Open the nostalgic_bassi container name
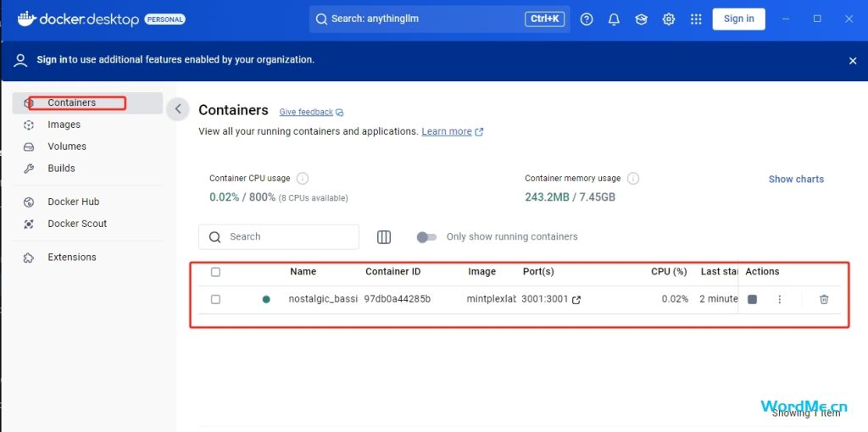This screenshot has height=432, width=868. pos(323,299)
